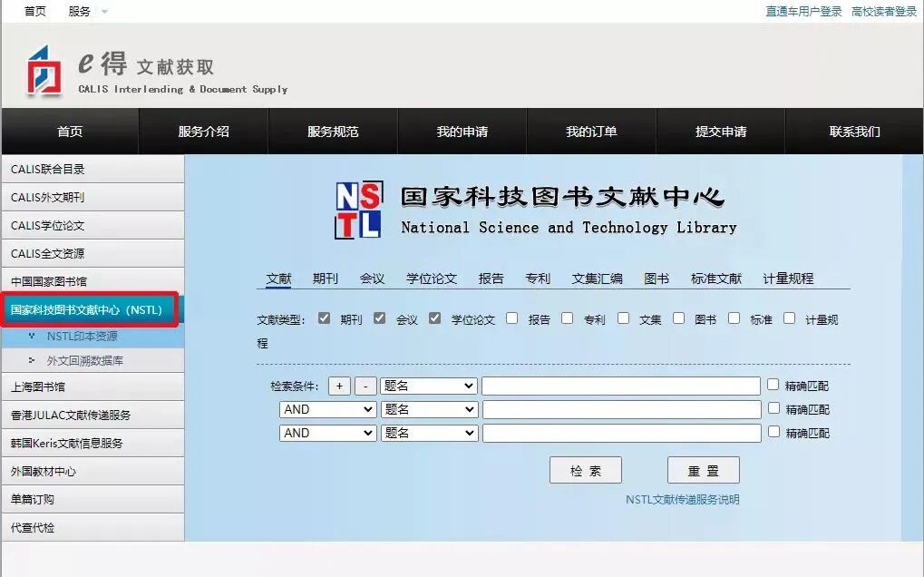Uncheck the 学位论文 document type checkbox
The image size is (924, 577).
coord(435,318)
